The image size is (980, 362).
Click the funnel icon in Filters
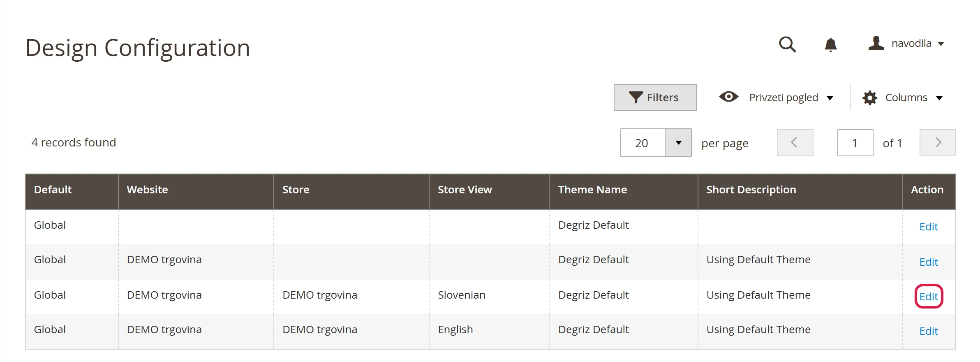(636, 97)
